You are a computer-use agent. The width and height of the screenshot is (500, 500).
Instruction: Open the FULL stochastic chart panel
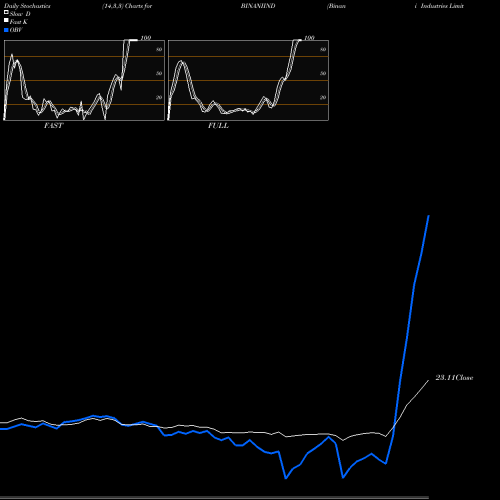[x=248, y=80]
